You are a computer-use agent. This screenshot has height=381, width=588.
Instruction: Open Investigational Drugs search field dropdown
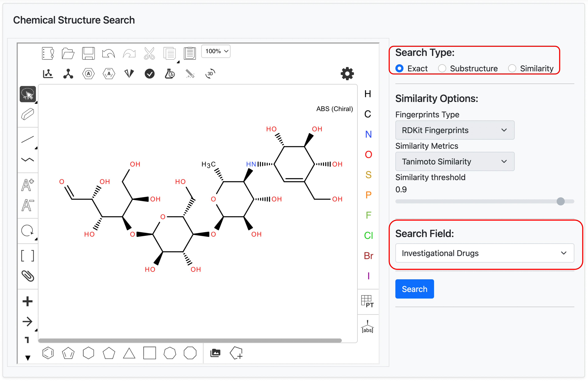click(484, 253)
